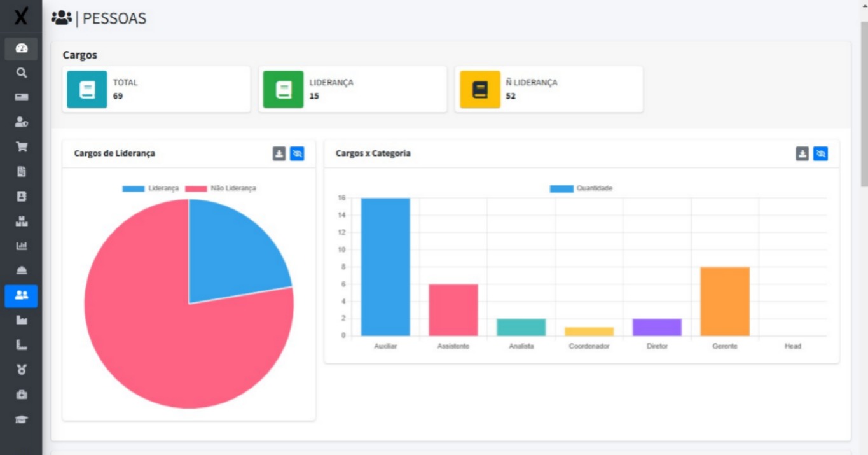Open the active Pessoas sidebar menu item

(21, 295)
